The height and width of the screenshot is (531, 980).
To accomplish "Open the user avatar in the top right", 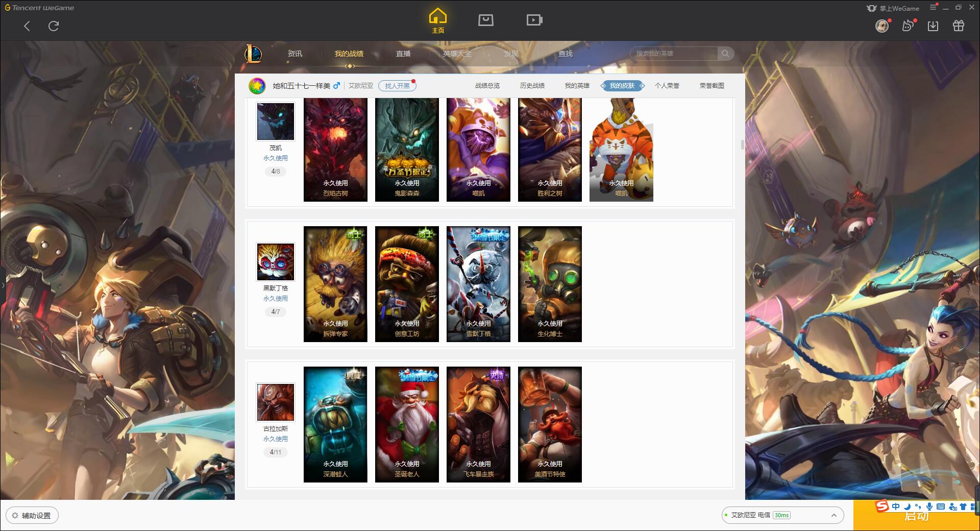I will [882, 26].
